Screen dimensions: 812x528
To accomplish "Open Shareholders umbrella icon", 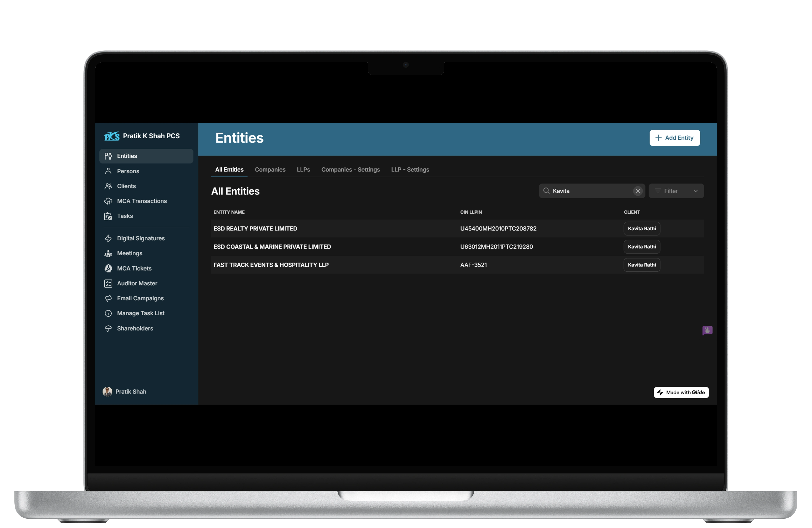I will pos(108,328).
